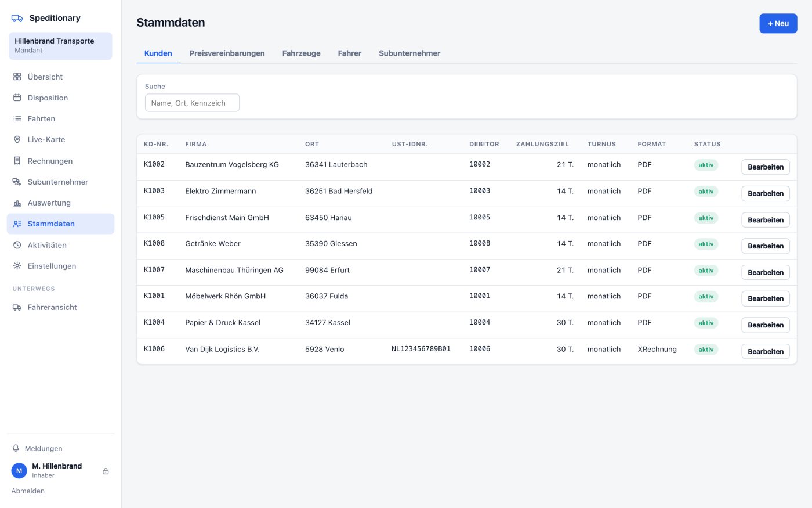The width and height of the screenshot is (812, 508).
Task: Open Fahreransicht via its truck icon
Action: pos(17,307)
